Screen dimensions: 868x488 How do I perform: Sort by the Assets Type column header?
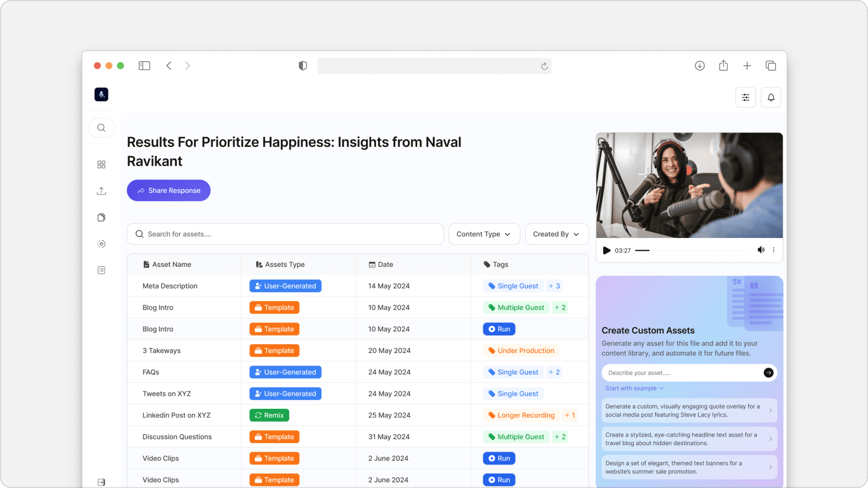(280, 265)
